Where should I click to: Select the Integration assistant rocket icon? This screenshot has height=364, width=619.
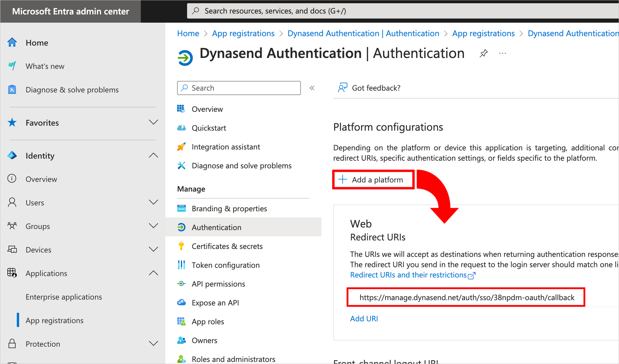click(182, 147)
